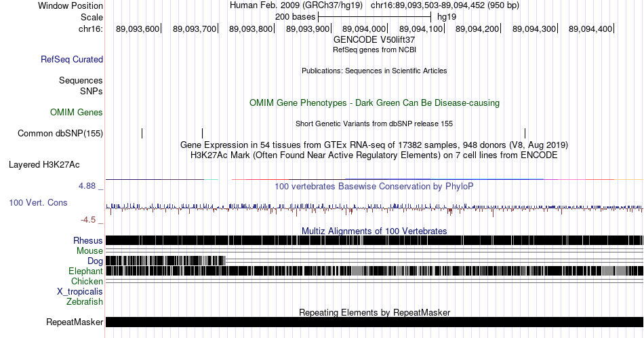This screenshot has width=644, height=338.
Task: Click the SNPs track label
Action: [x=92, y=91]
